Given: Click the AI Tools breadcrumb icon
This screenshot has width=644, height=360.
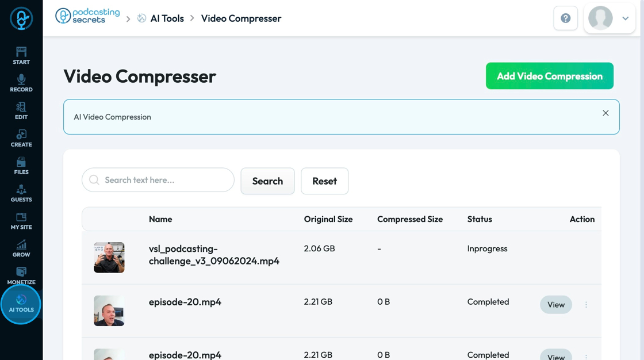Looking at the screenshot, I should tap(141, 18).
